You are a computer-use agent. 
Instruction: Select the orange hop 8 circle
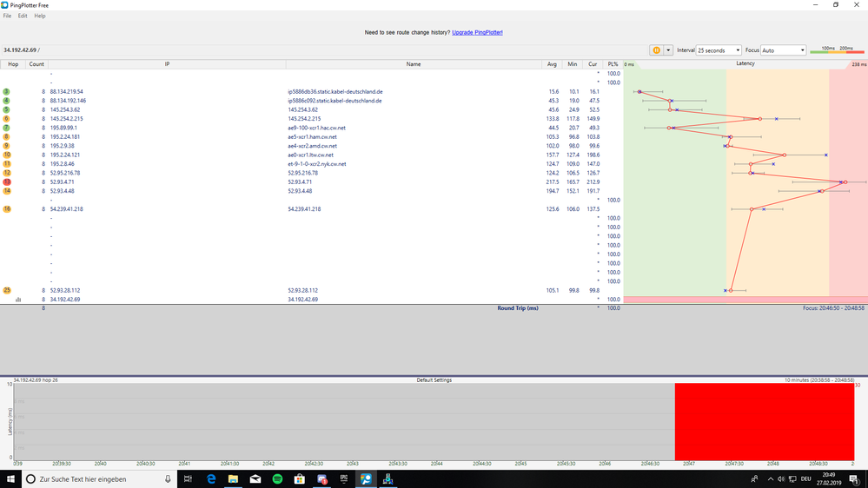click(6, 136)
